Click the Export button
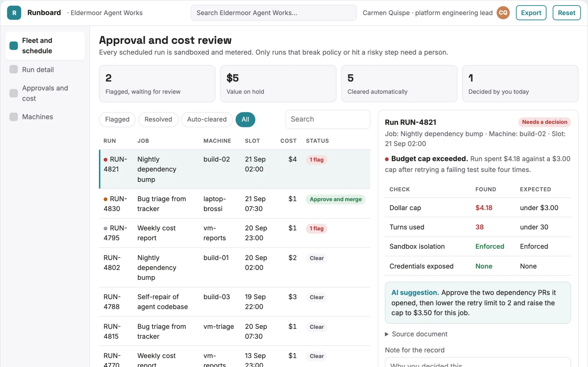 pos(531,13)
